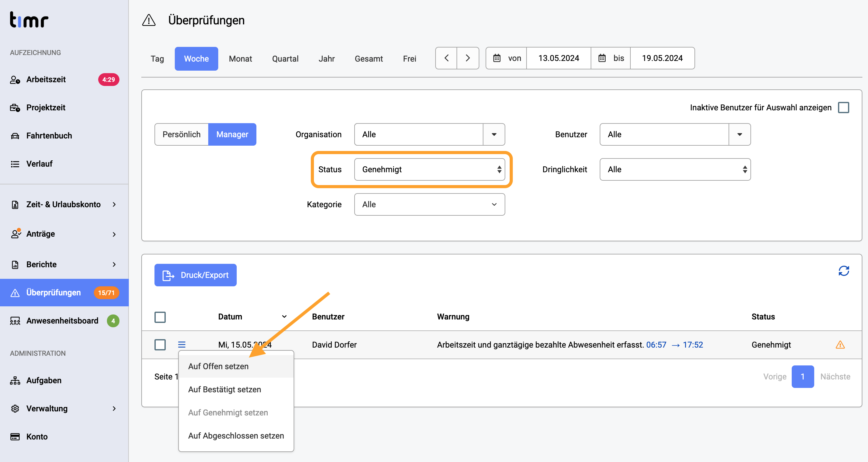Open the Organisation dropdown
The width and height of the screenshot is (868, 462).
[x=429, y=134]
